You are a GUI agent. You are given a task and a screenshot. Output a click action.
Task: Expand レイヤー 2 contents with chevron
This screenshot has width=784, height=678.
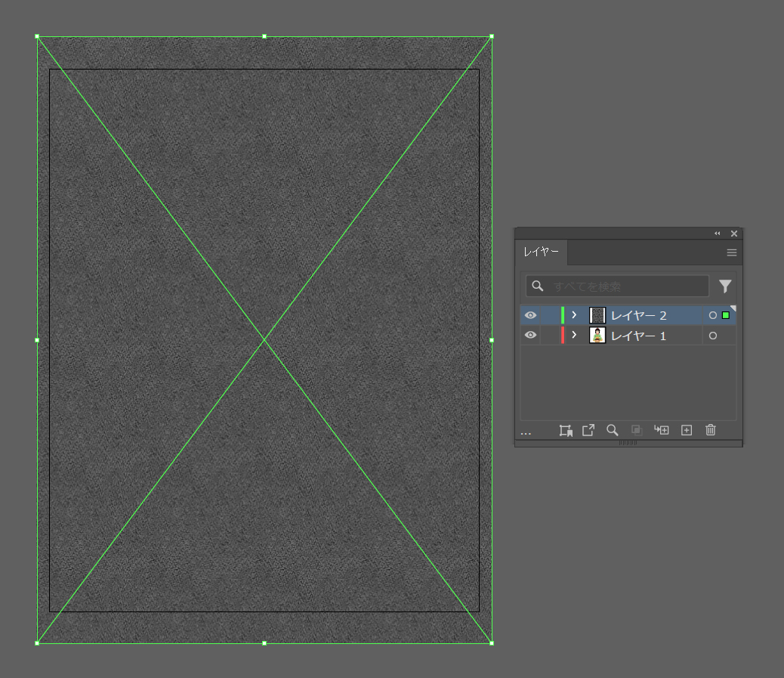pyautogui.click(x=574, y=315)
